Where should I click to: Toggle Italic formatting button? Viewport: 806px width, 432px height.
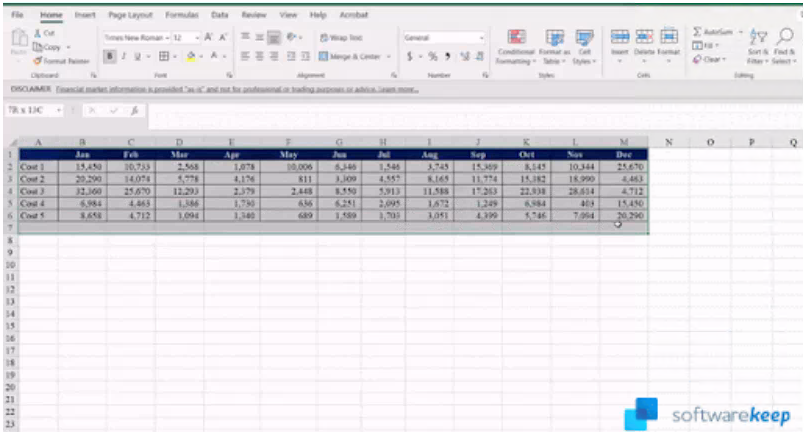coord(122,57)
